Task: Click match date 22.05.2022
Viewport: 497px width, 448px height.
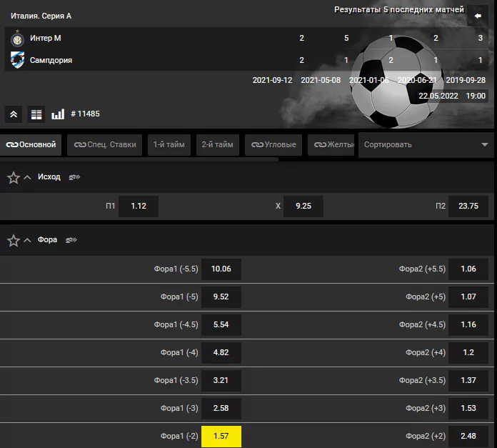Action: tap(438, 96)
